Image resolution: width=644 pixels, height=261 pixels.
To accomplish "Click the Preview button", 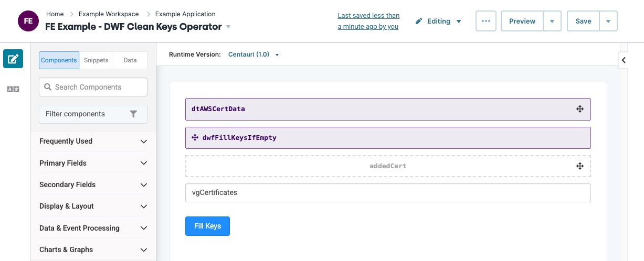I will click(522, 21).
